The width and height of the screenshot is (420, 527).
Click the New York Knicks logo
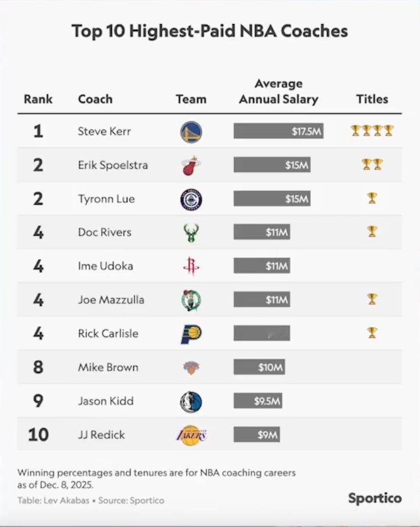191,368
